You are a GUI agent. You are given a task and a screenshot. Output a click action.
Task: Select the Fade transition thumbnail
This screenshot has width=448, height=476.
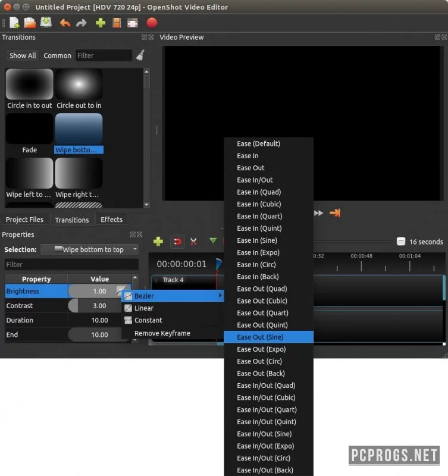click(x=29, y=129)
